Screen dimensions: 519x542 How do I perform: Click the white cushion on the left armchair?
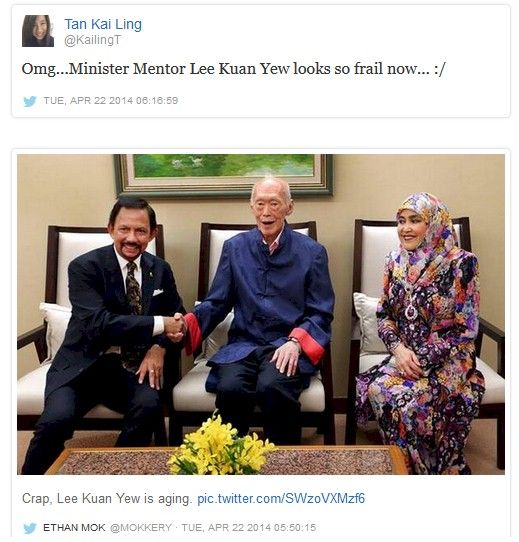(x=55, y=328)
